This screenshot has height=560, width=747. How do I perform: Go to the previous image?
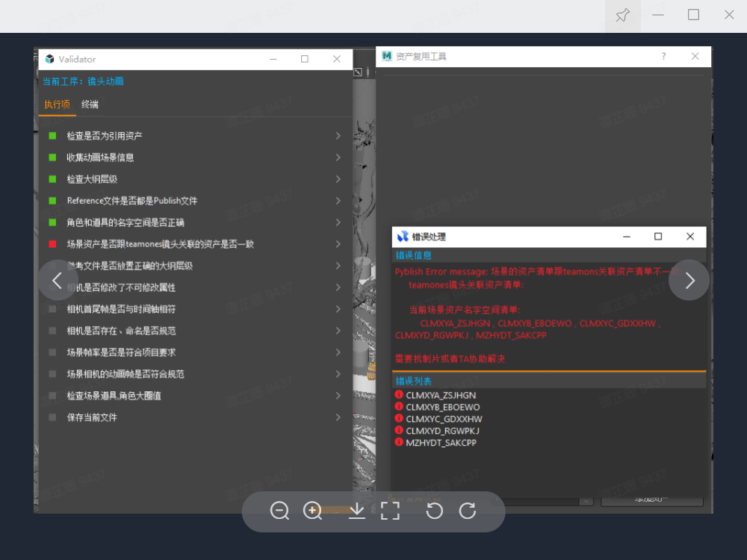pos(58,281)
